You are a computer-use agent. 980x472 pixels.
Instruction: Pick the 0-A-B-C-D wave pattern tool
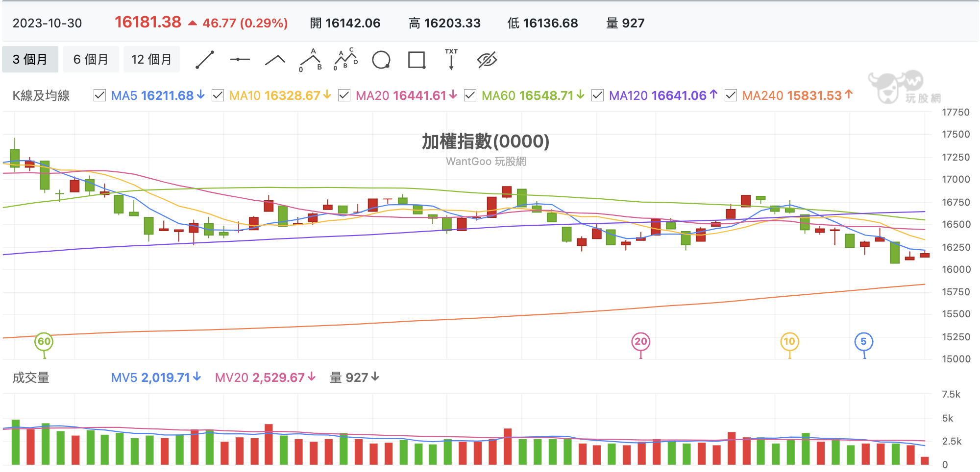[x=346, y=59]
